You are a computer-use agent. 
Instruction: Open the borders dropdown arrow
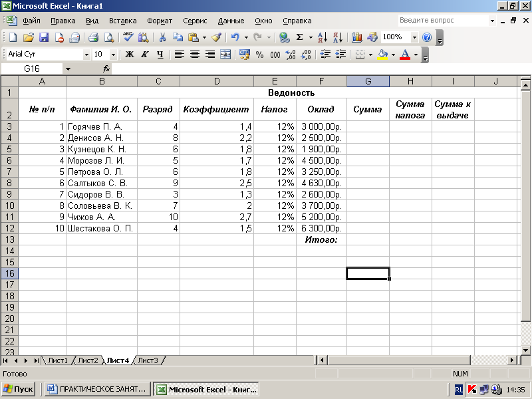pos(370,55)
